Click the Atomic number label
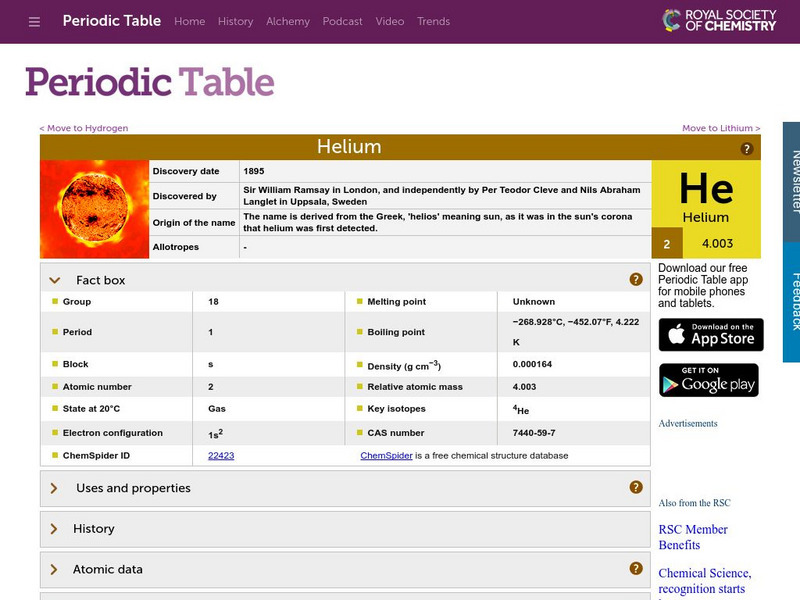 coord(97,387)
